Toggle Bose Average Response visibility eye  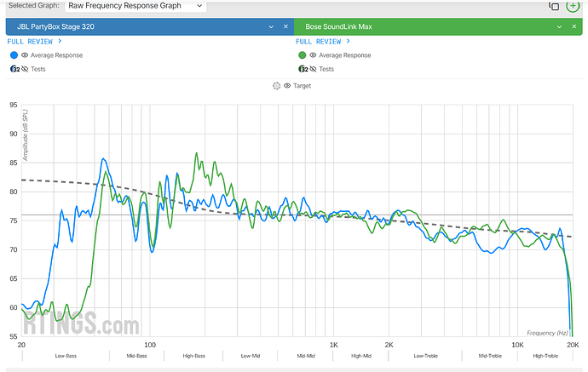tap(313, 55)
